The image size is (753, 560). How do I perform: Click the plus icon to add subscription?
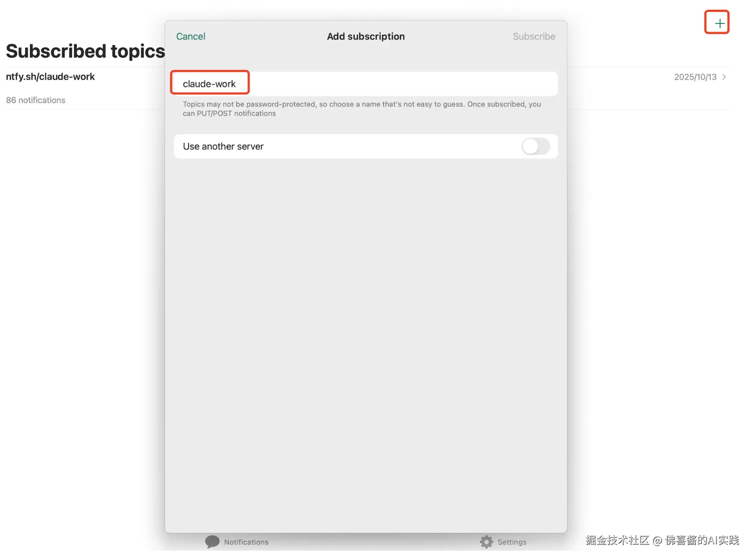click(x=719, y=23)
